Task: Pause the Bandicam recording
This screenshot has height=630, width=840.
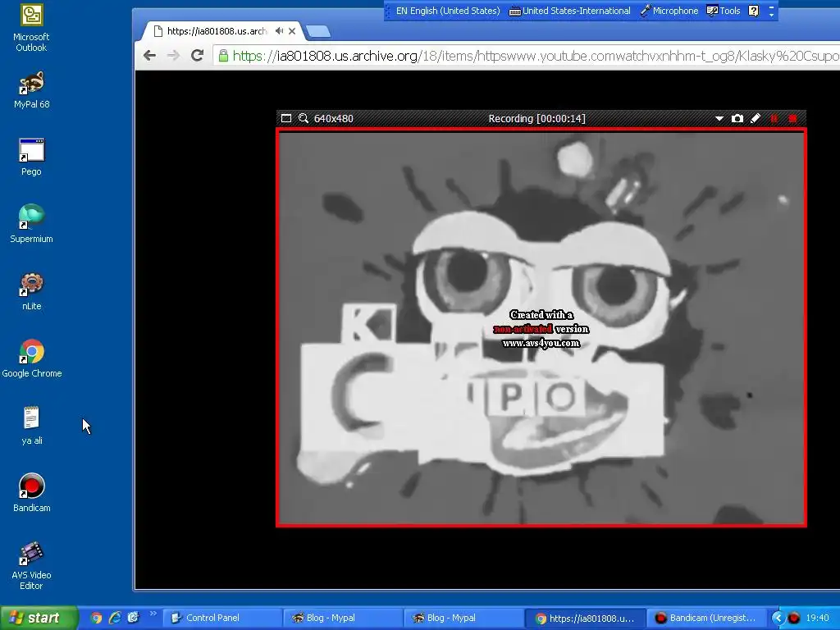Action: (774, 118)
